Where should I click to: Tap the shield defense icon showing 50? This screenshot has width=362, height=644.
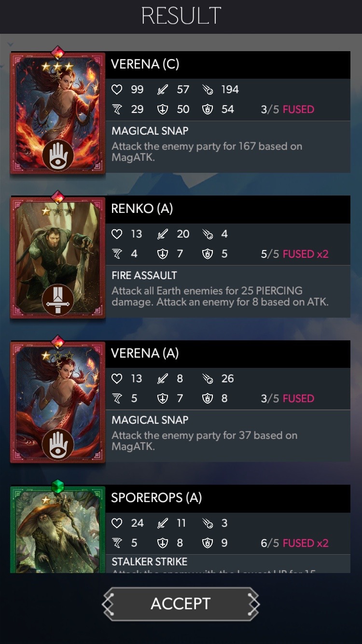coord(163,110)
